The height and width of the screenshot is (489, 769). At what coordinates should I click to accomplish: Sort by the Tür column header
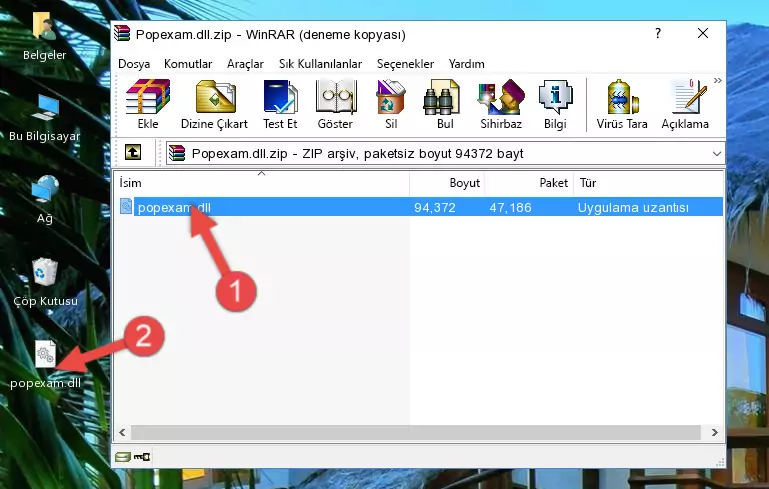point(648,183)
